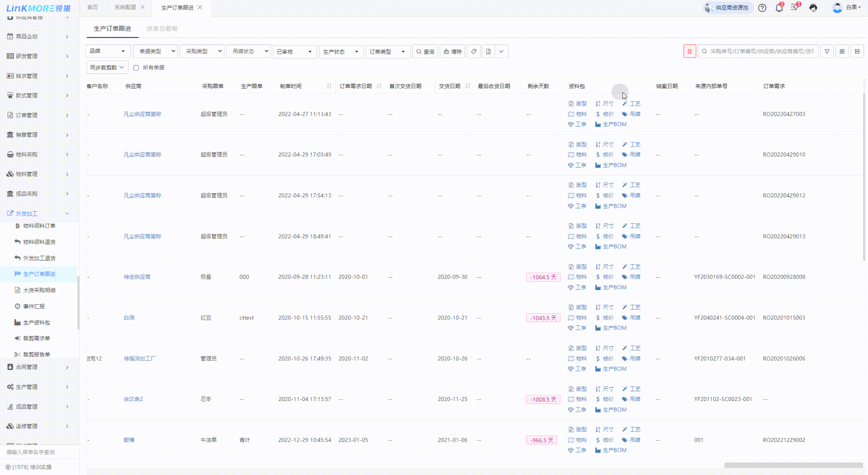Open the 生产状态 dropdown
This screenshot has width=868, height=475.
pyautogui.click(x=341, y=52)
